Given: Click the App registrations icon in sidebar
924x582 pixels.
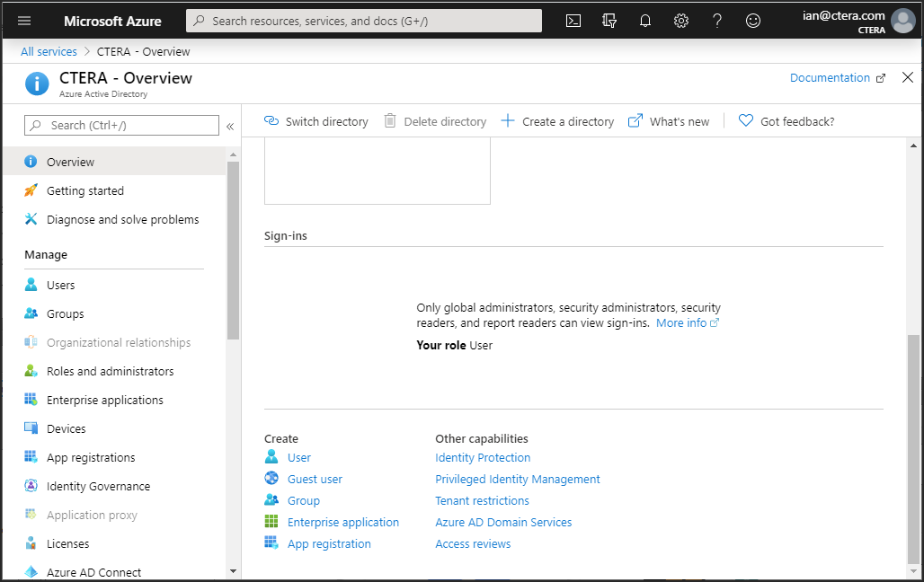Looking at the screenshot, I should (31, 457).
